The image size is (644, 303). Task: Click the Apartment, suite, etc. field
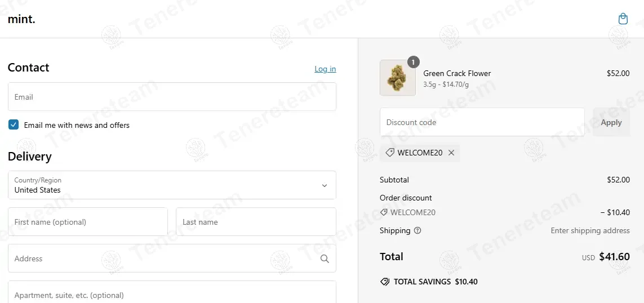click(x=172, y=294)
